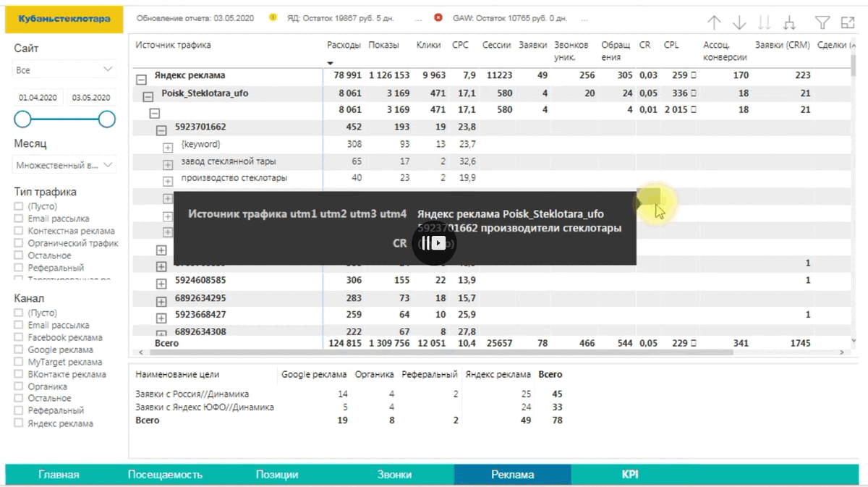Click the drill down arrow icon
868x487 pixels.
(739, 23)
